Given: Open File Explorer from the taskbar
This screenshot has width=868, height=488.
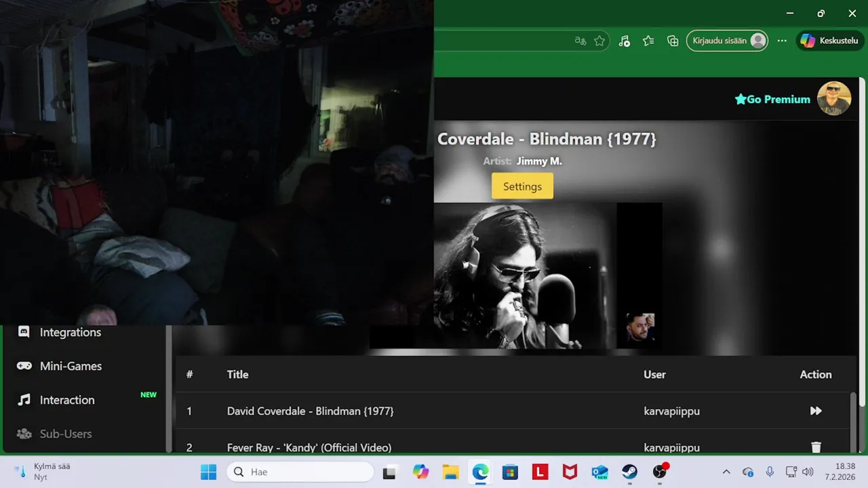Looking at the screenshot, I should coord(451,472).
